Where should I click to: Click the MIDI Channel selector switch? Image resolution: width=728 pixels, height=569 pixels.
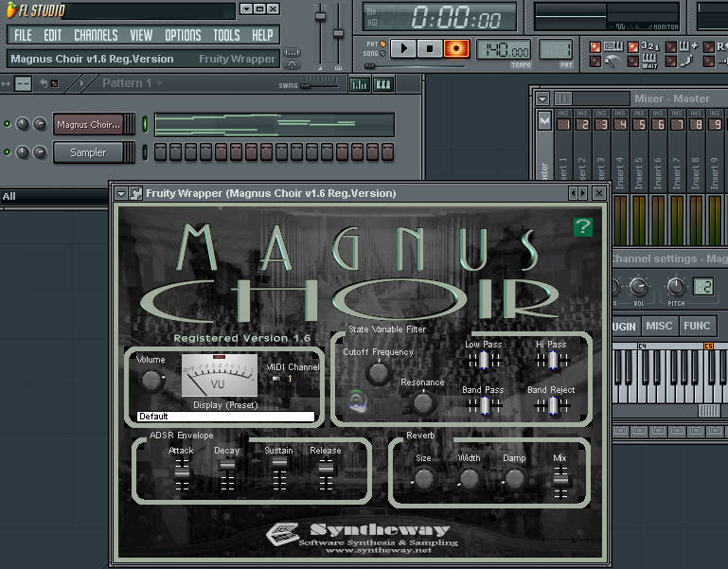point(276,379)
